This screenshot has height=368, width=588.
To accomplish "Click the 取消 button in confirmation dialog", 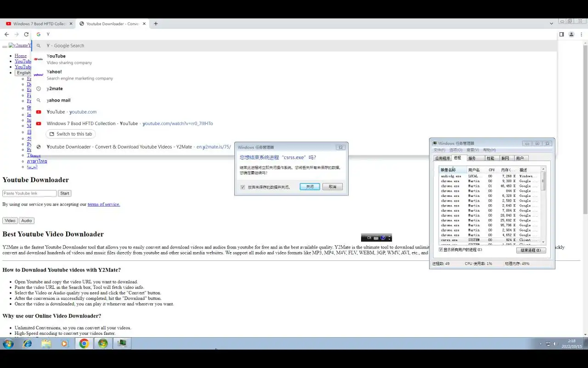I will pos(333,187).
